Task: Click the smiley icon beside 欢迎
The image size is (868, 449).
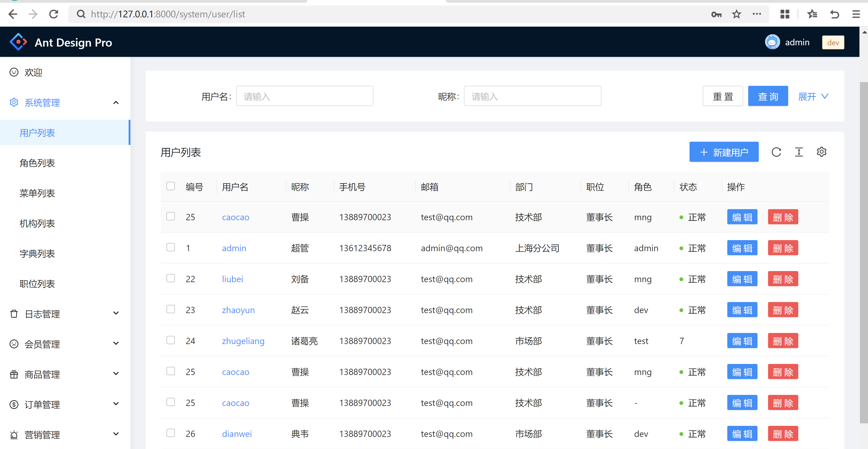Action: pos(14,72)
